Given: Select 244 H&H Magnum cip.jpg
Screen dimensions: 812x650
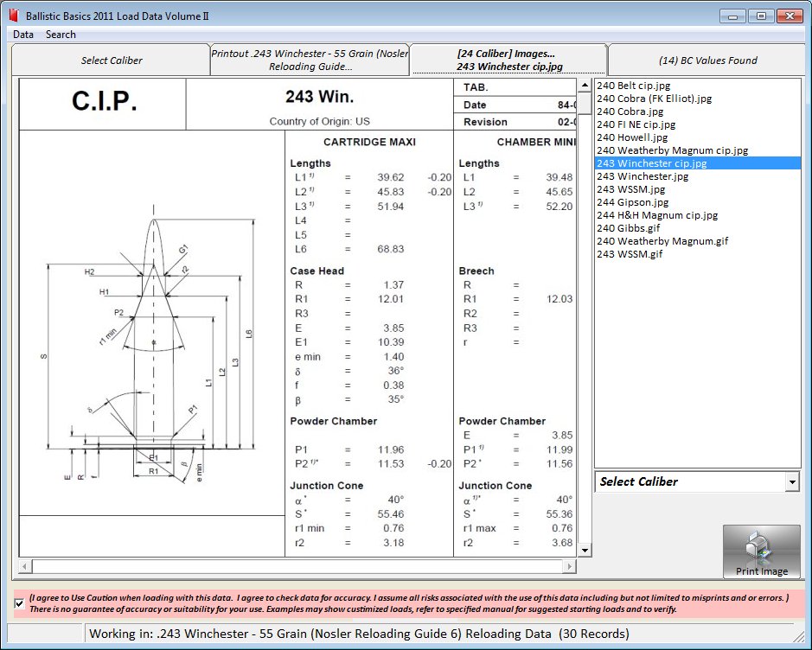Looking at the screenshot, I should (x=656, y=215).
